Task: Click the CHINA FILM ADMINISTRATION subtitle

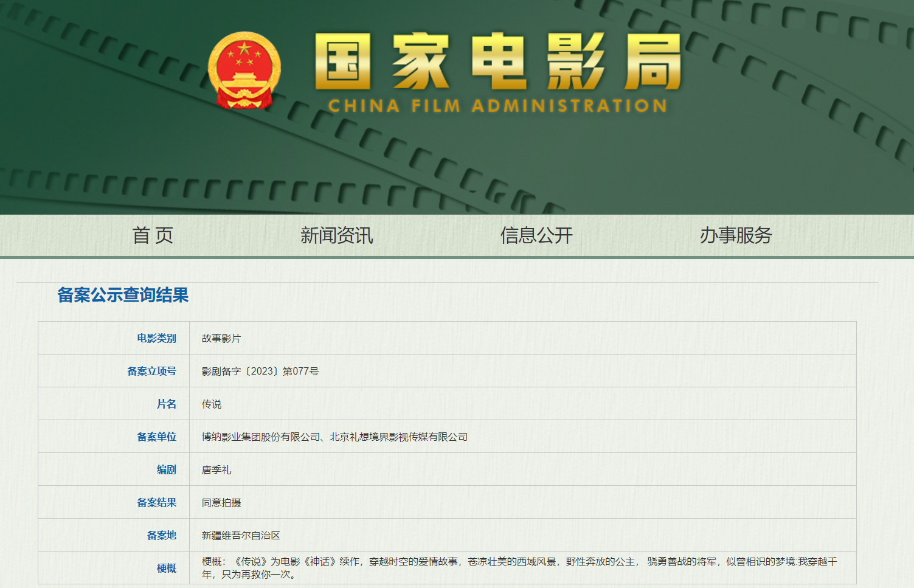Action: click(x=497, y=106)
